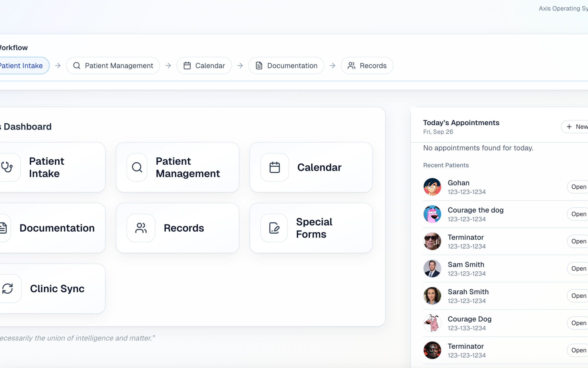Select the stethoscope icon on Patient Intake card

pos(7,167)
